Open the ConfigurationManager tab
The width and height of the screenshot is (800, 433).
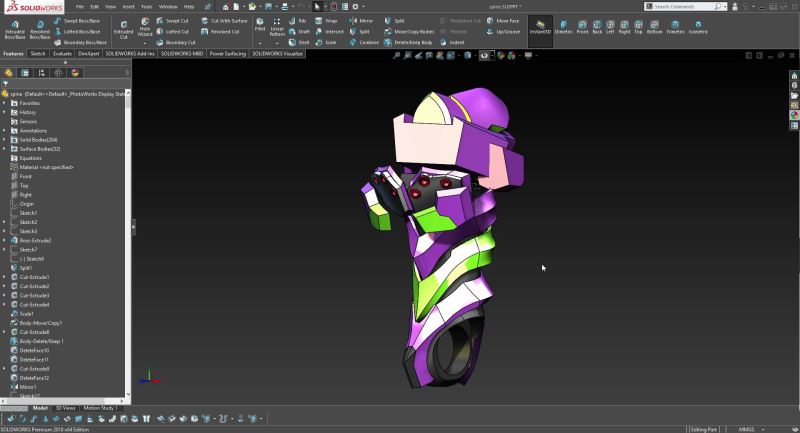pyautogui.click(x=41, y=73)
